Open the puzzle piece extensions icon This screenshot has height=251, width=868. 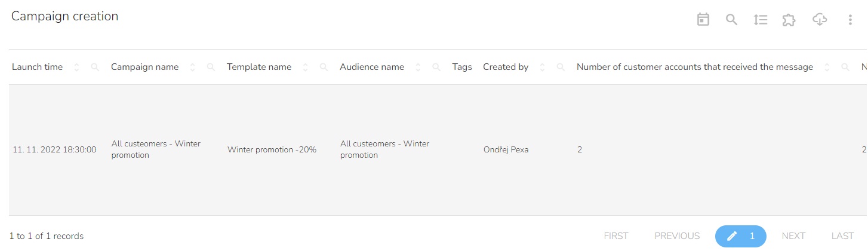point(789,20)
